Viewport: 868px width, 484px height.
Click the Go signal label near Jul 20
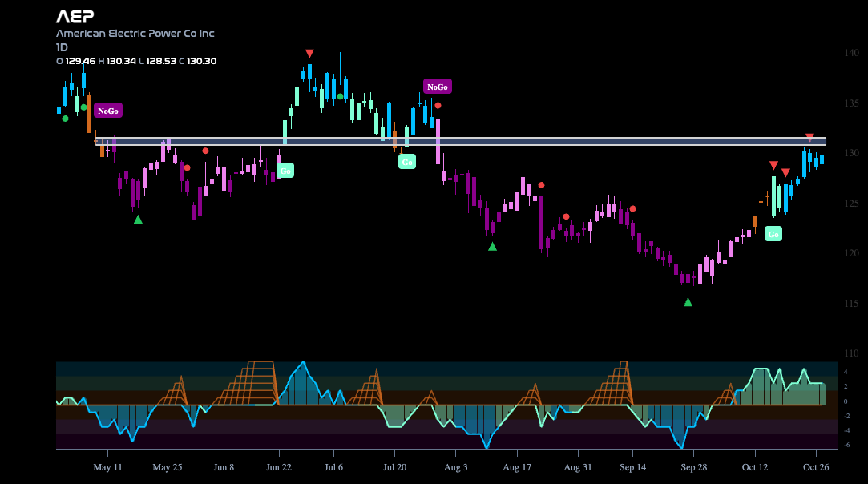tap(407, 162)
